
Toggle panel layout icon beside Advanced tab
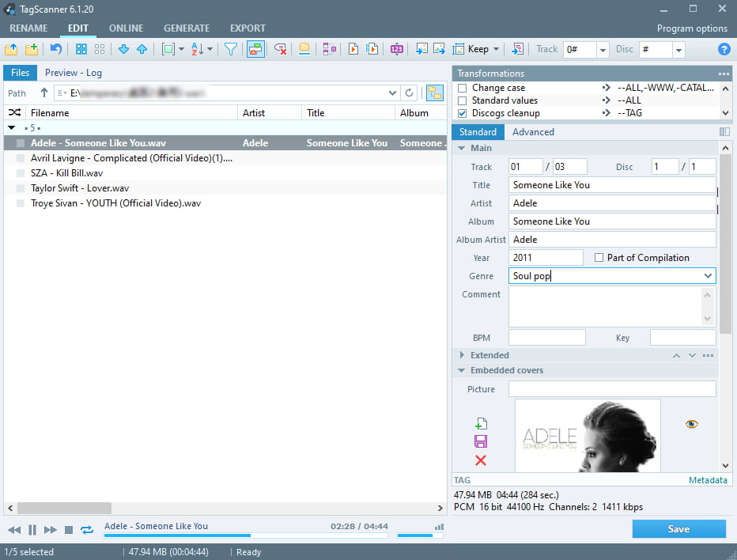pos(725,132)
